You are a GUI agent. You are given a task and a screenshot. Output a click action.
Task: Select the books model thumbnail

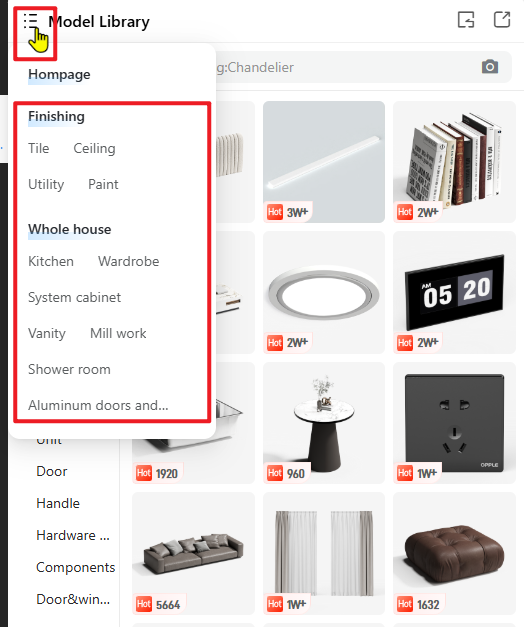coord(454,162)
